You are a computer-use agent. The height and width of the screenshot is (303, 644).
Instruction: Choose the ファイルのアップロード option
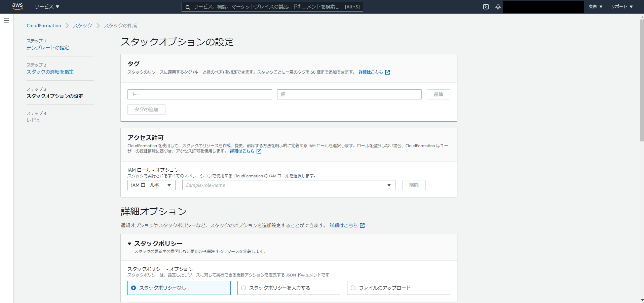tap(353, 288)
